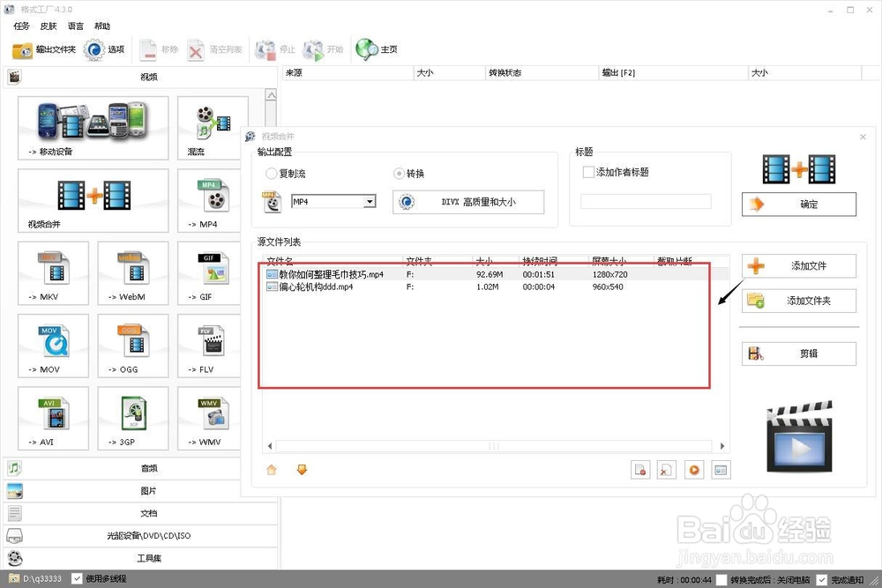Click the media info icon beside play
The image size is (882, 588).
(721, 469)
